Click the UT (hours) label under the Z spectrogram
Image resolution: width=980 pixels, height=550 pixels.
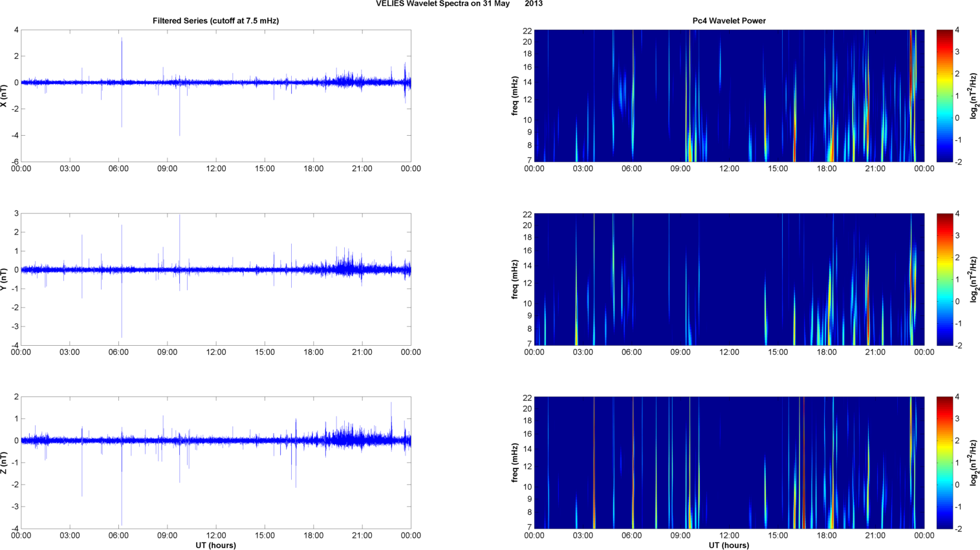729,545
